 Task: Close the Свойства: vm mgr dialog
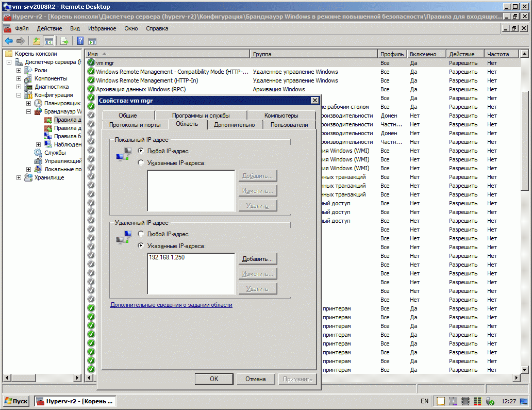click(315, 101)
